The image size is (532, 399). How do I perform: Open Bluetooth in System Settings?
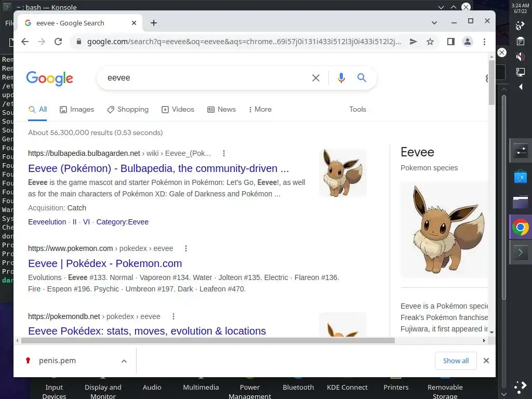[x=298, y=387]
